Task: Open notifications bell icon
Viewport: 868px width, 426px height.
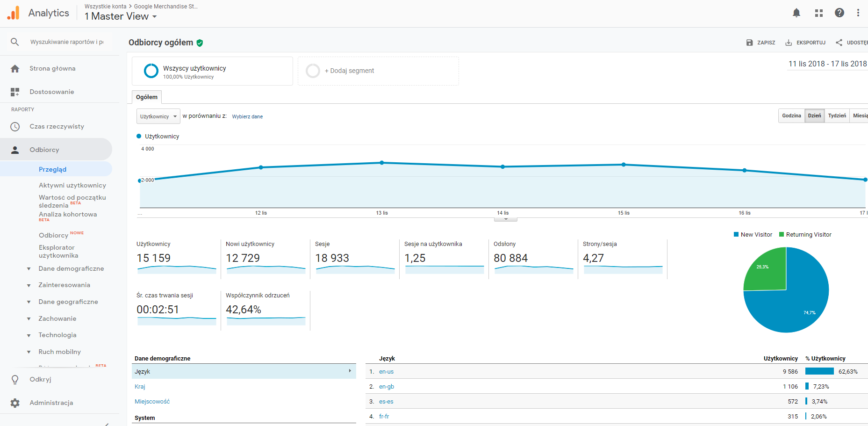Action: (x=796, y=13)
